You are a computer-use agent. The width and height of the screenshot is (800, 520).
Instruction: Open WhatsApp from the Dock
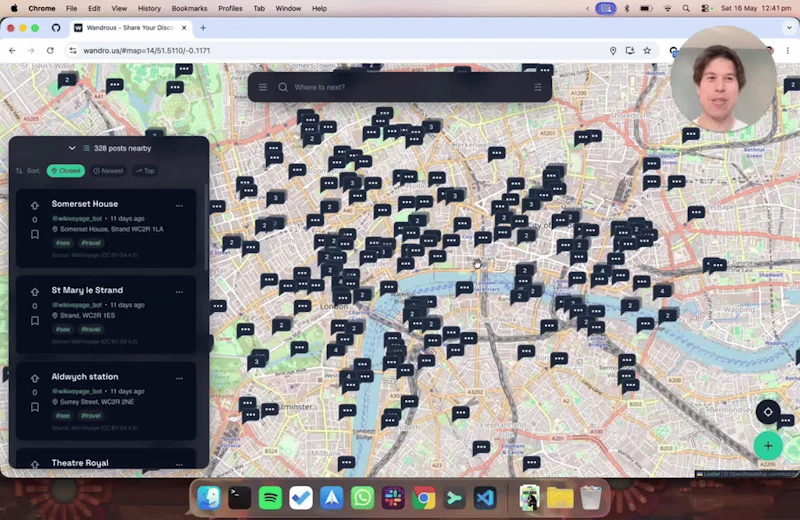coord(362,498)
